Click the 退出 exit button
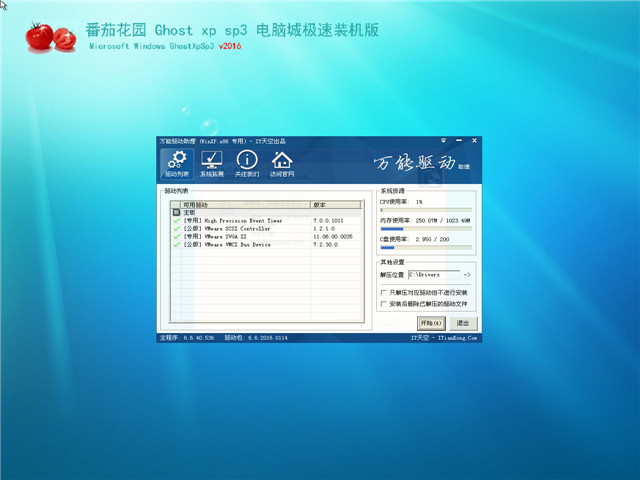Viewport: 640px width, 480px height. (463, 323)
